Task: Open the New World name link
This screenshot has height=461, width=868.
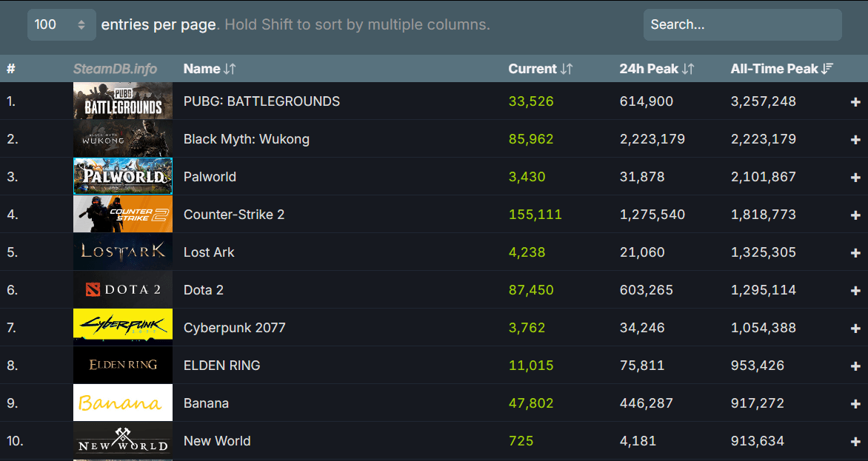Action: tap(217, 441)
